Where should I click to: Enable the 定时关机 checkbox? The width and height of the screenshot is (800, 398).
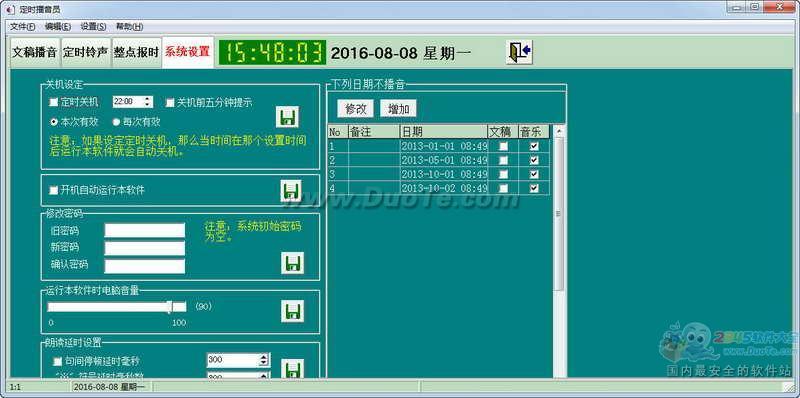click(54, 103)
